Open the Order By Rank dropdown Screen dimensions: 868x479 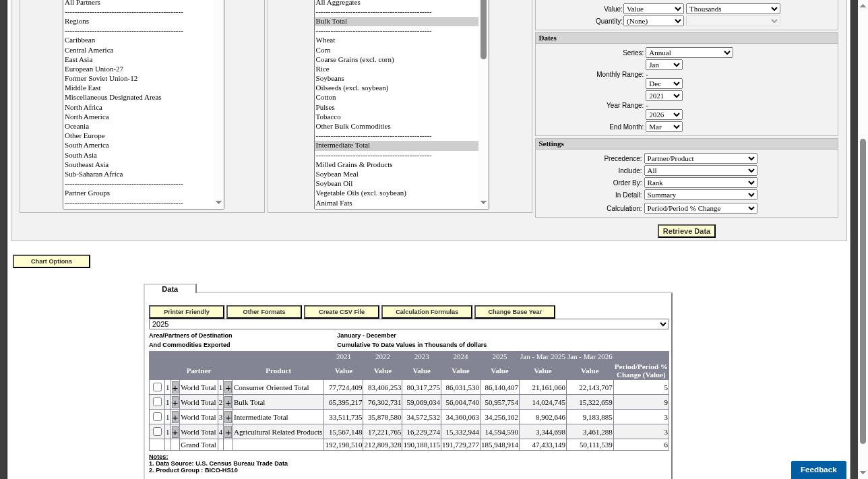point(701,183)
